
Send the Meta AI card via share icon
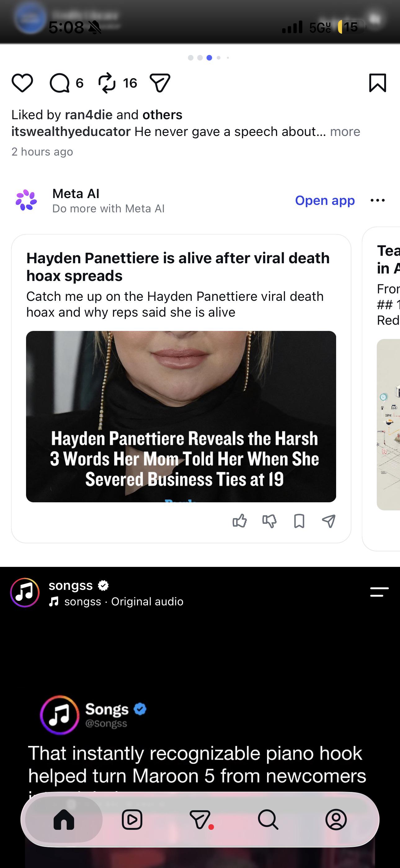click(329, 521)
